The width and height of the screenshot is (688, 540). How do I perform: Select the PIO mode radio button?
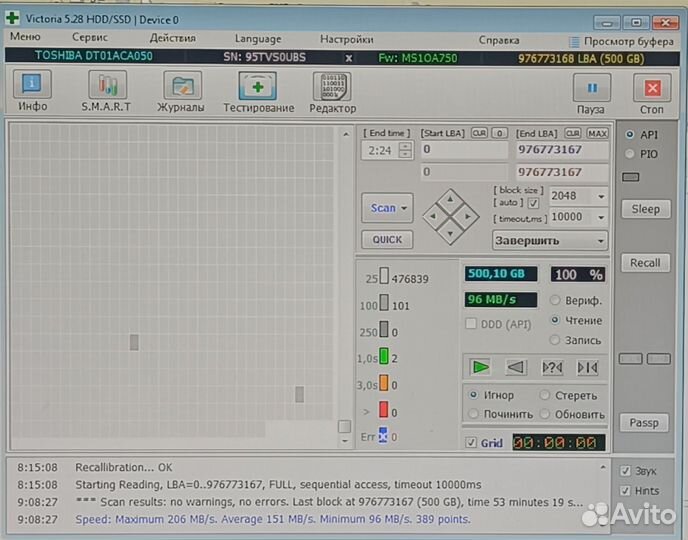pos(630,154)
